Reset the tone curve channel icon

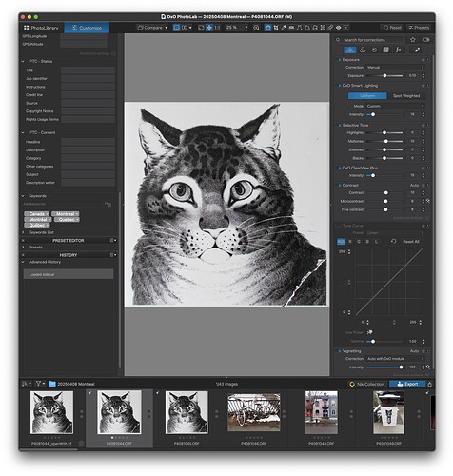pos(393,242)
